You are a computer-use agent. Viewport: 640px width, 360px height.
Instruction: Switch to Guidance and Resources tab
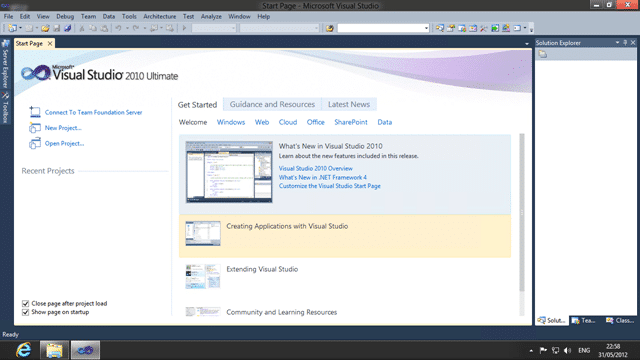point(272,104)
